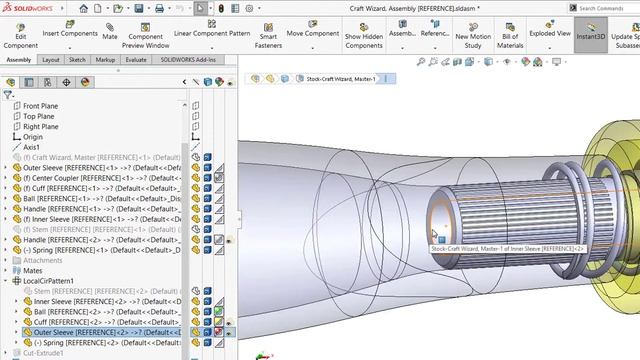Viewport: 640px width, 360px height.
Task: Toggle display mode for Handle <2>
Action: pyautogui.click(x=208, y=240)
